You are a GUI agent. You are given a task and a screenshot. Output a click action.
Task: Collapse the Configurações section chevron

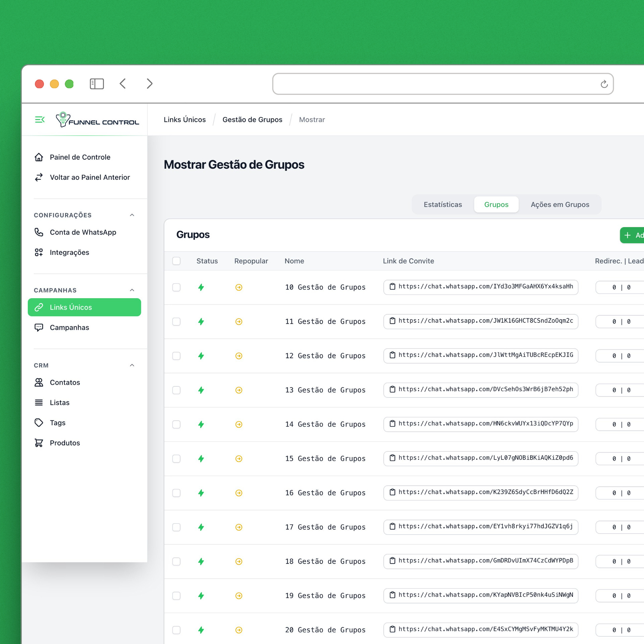[132, 215]
